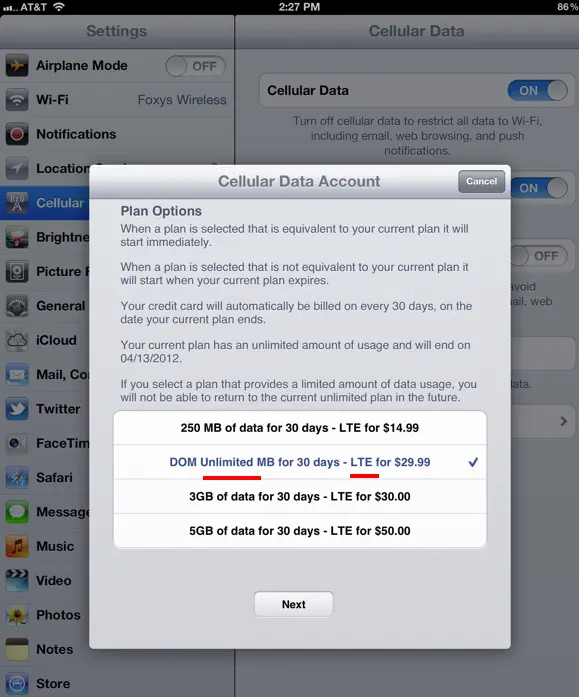
Task: Tap the Video clapperboard icon
Action: point(17,581)
